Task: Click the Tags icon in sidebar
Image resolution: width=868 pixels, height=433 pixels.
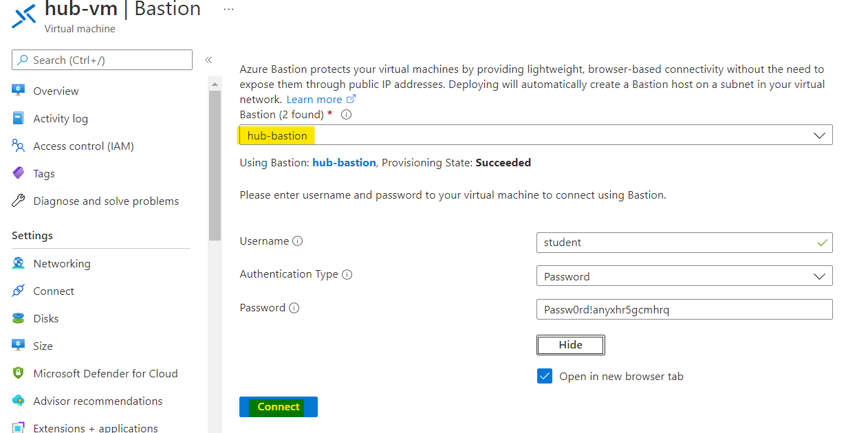Action: tap(19, 173)
